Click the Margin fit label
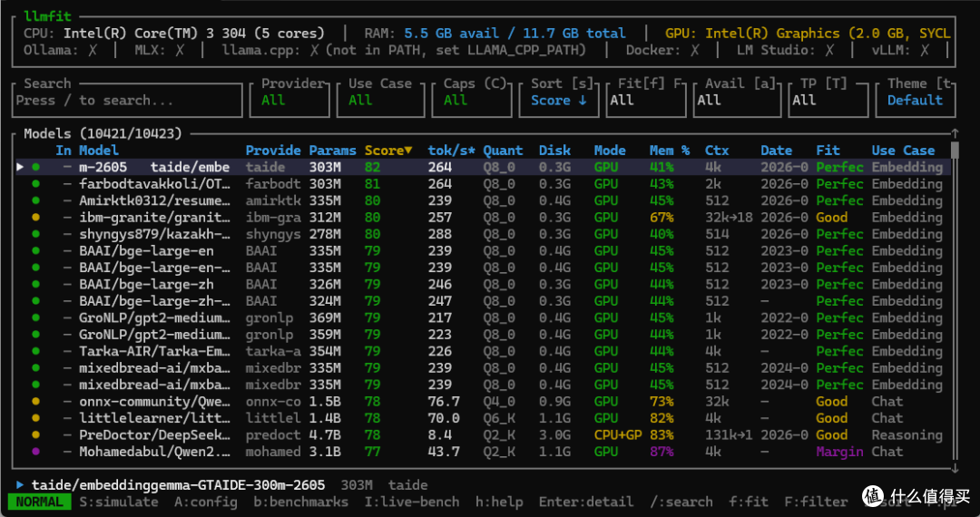This screenshot has height=517, width=980. [x=839, y=452]
